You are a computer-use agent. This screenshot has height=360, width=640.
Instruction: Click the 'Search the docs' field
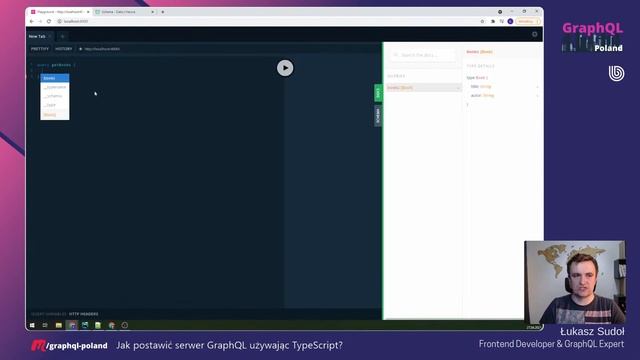pyautogui.click(x=422, y=55)
